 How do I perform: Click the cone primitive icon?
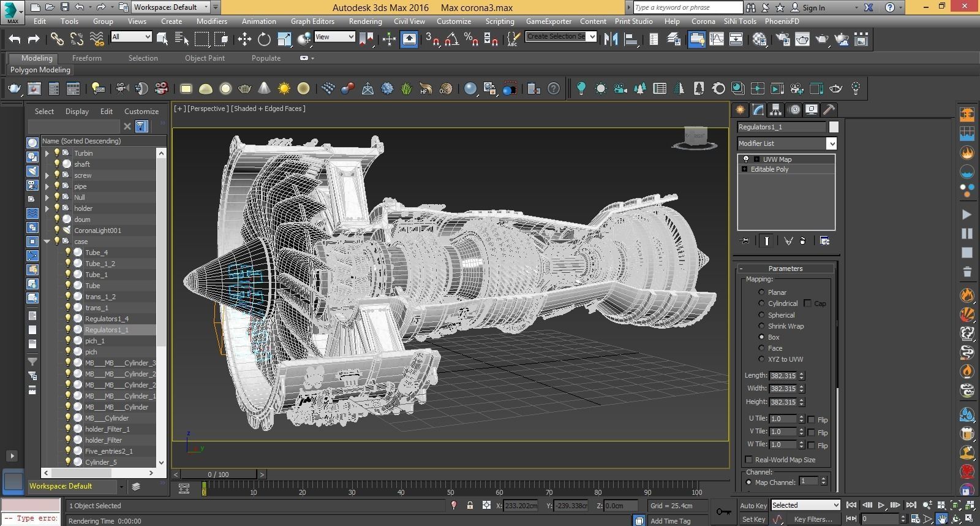coord(264,89)
